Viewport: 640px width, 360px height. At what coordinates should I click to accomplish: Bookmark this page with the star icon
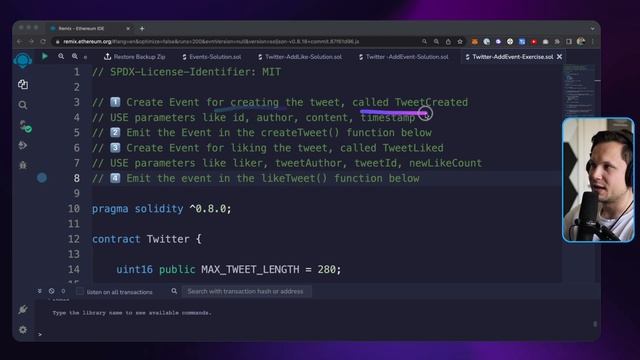pos(460,42)
